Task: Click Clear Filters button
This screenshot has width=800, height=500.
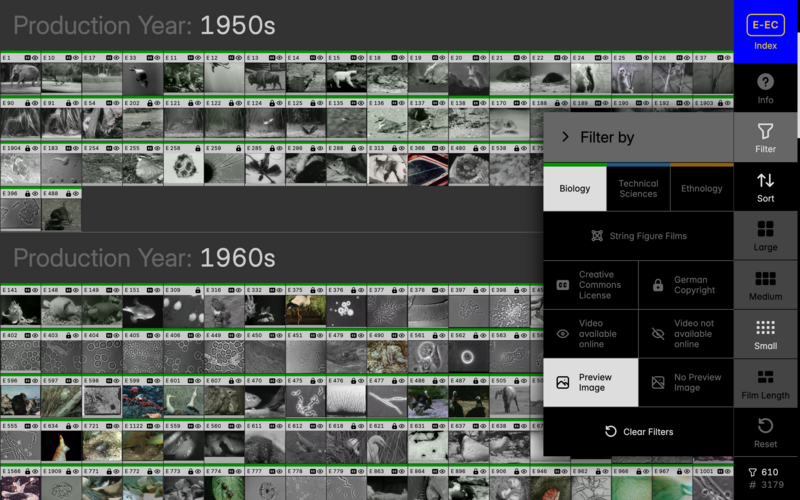Action: 638,432
